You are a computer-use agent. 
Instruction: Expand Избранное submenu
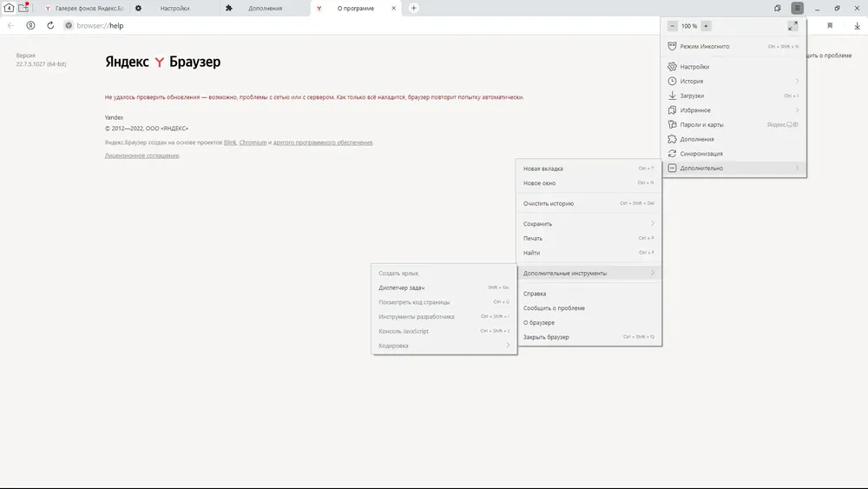(733, 110)
